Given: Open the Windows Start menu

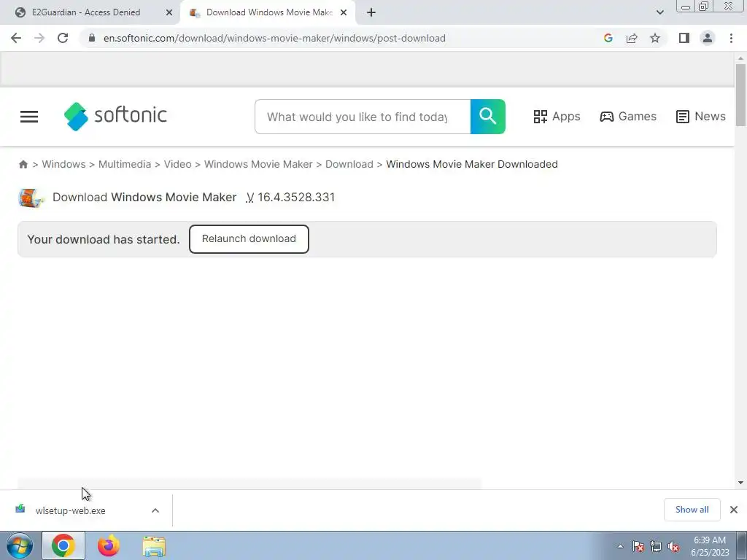Looking at the screenshot, I should point(20,545).
